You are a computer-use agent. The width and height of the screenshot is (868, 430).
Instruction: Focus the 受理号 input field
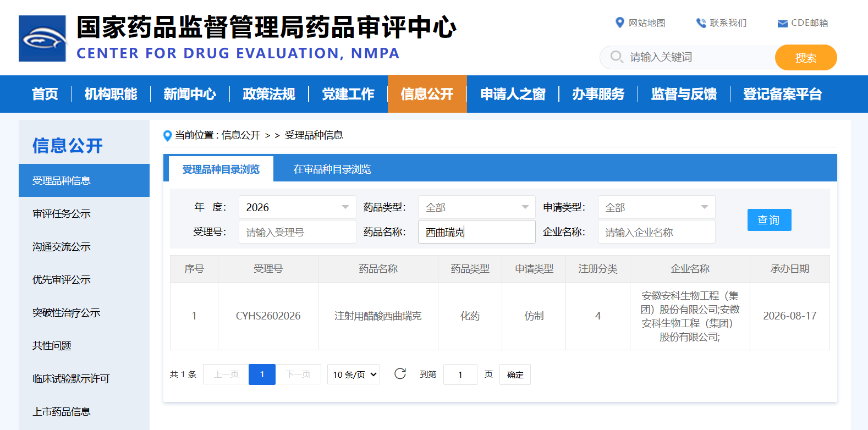pos(298,232)
